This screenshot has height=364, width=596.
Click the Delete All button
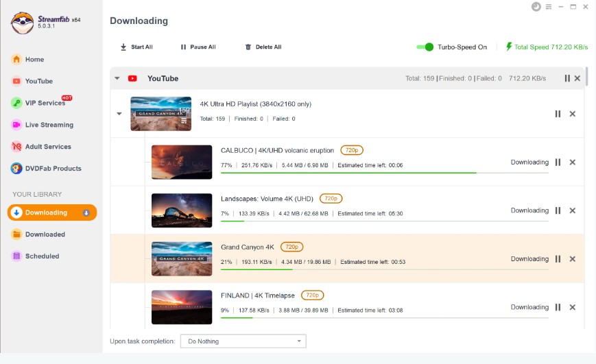[x=263, y=47]
